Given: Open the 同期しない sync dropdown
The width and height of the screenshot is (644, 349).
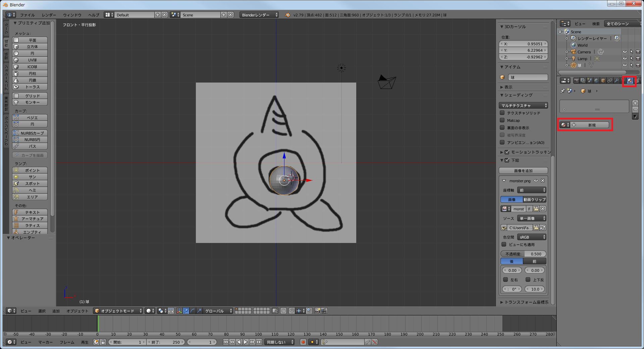Looking at the screenshot, I should (279, 342).
